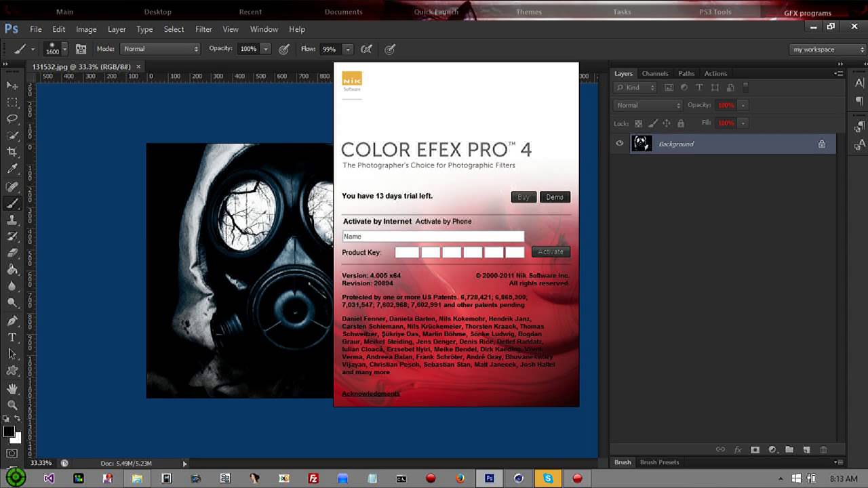Select the Hand tool
Image resolution: width=868 pixels, height=488 pixels.
pyautogui.click(x=12, y=388)
